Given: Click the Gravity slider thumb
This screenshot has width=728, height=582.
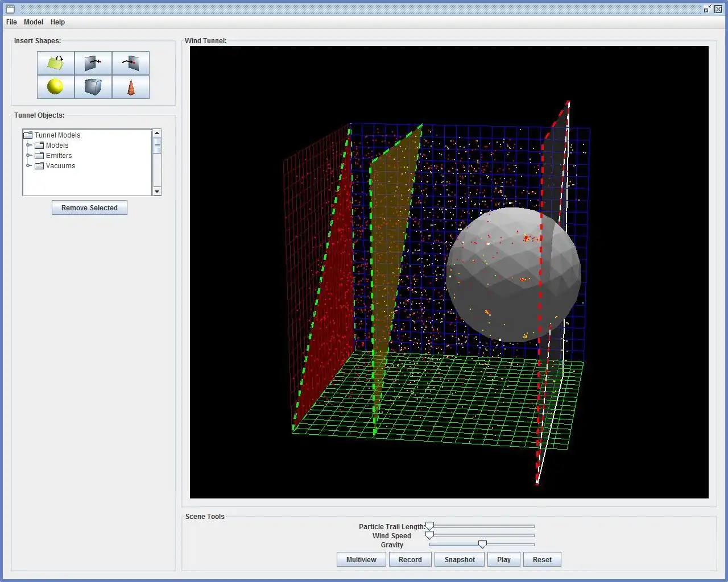Looking at the screenshot, I should click(x=482, y=544).
